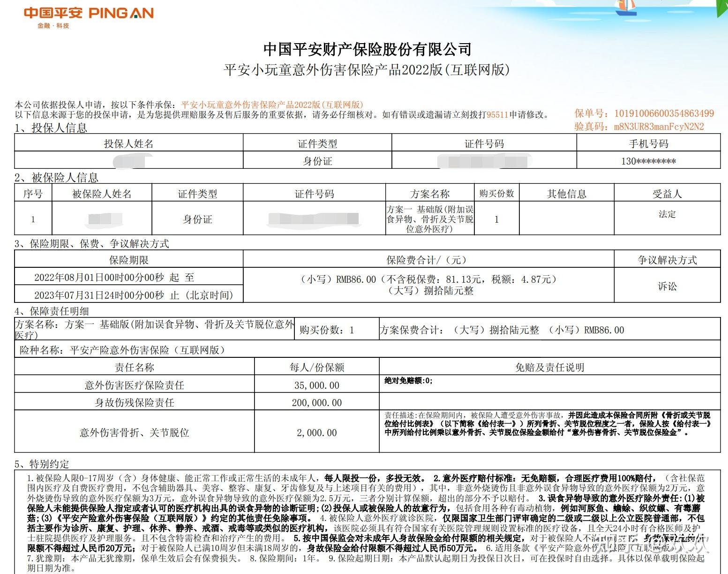Click policy number 10191006600354863499

coord(664,113)
